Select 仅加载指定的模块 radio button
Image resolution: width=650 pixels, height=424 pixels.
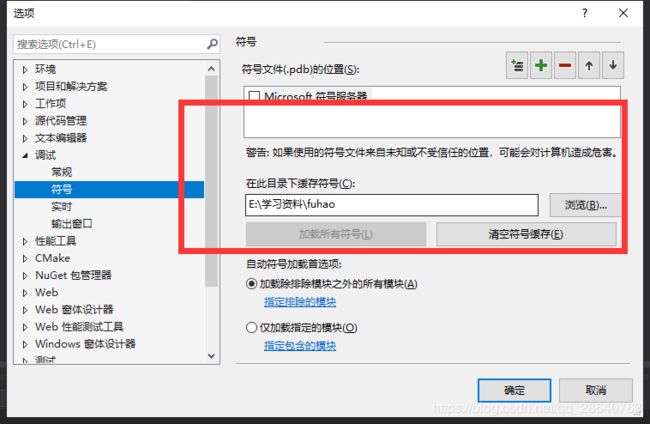point(251,328)
